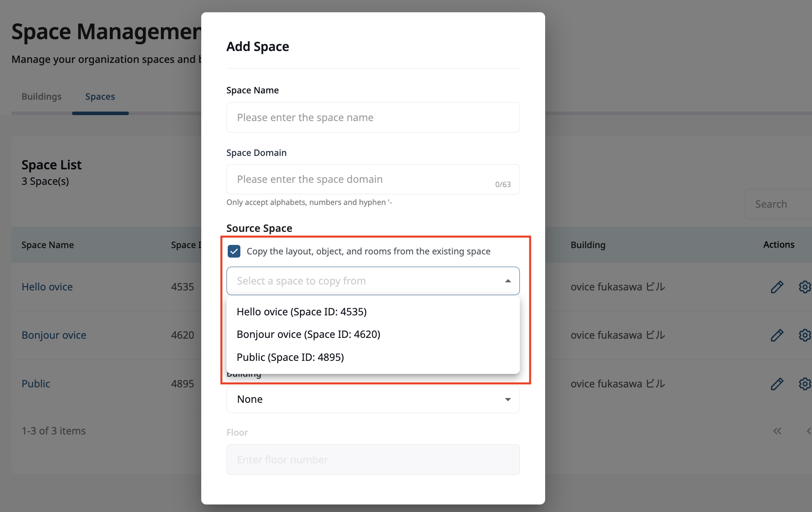812x512 pixels.
Task: Pick Public (Space ID: 4895) option
Action: [x=290, y=357]
